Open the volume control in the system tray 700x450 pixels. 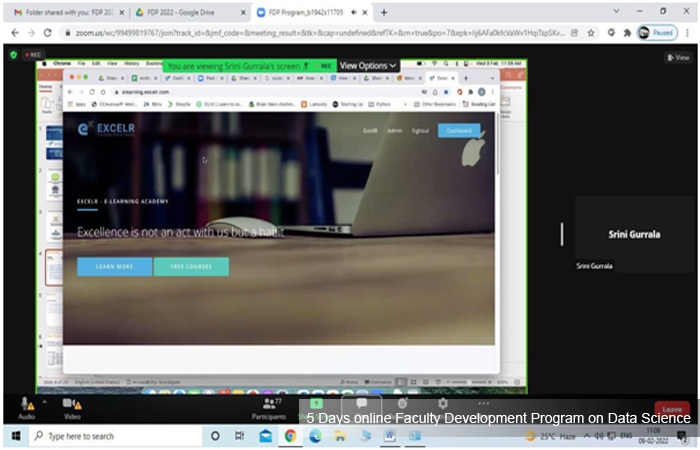tap(599, 436)
